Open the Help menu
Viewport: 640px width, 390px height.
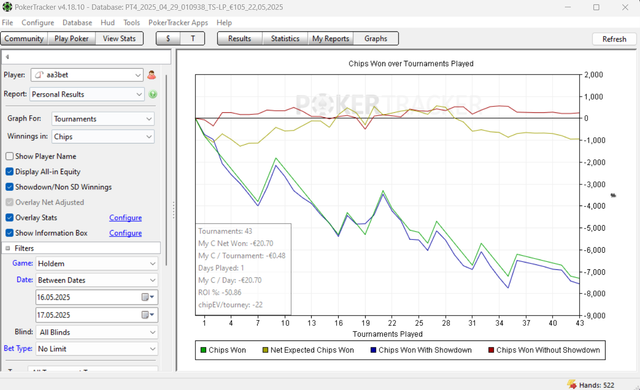click(224, 22)
